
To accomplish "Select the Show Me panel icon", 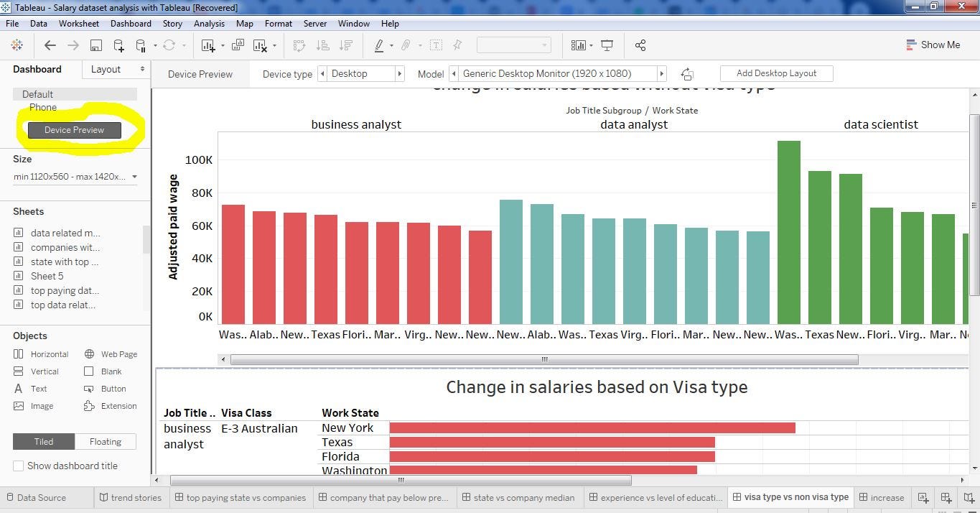I will [933, 45].
